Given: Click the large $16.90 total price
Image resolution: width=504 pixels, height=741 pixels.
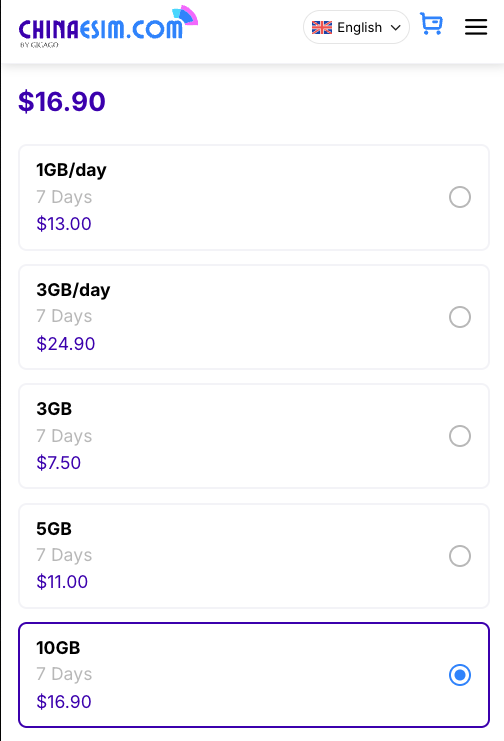Looking at the screenshot, I should [61, 101].
